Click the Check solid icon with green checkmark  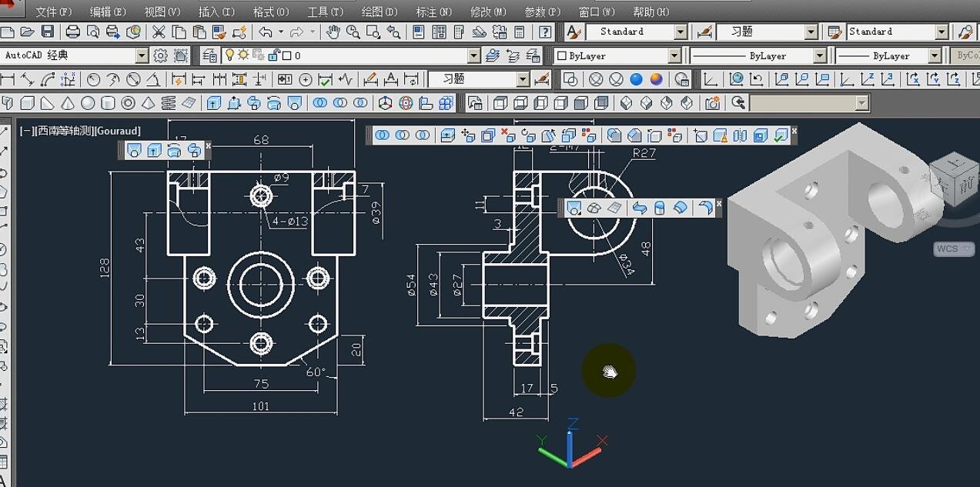tap(781, 135)
